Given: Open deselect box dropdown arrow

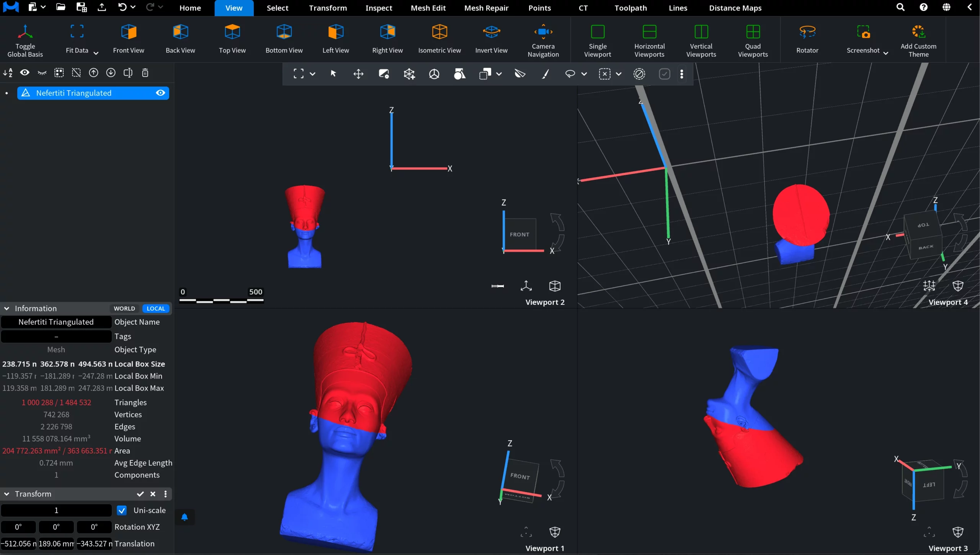Looking at the screenshot, I should 618,74.
